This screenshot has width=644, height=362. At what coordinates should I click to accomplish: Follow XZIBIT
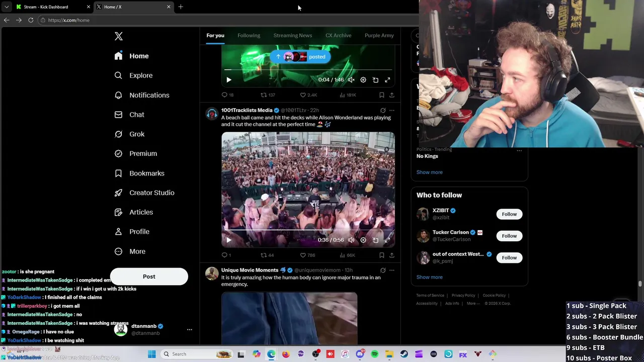click(509, 214)
